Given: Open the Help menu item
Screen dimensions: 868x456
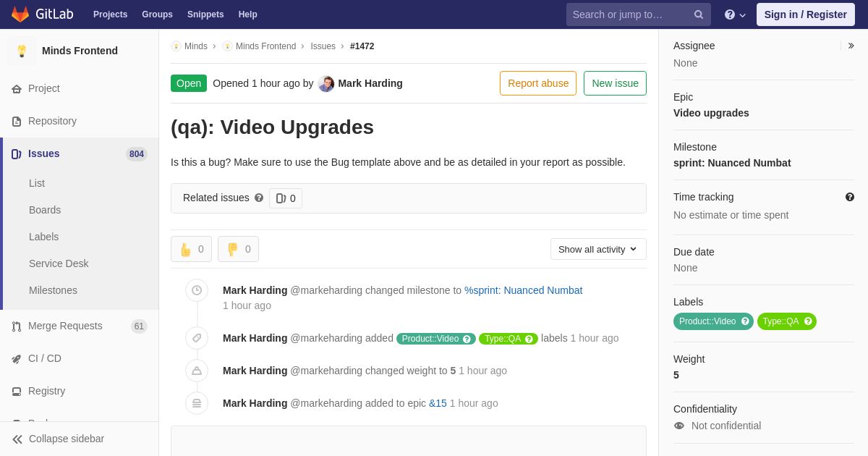Looking at the screenshot, I should click(x=248, y=14).
